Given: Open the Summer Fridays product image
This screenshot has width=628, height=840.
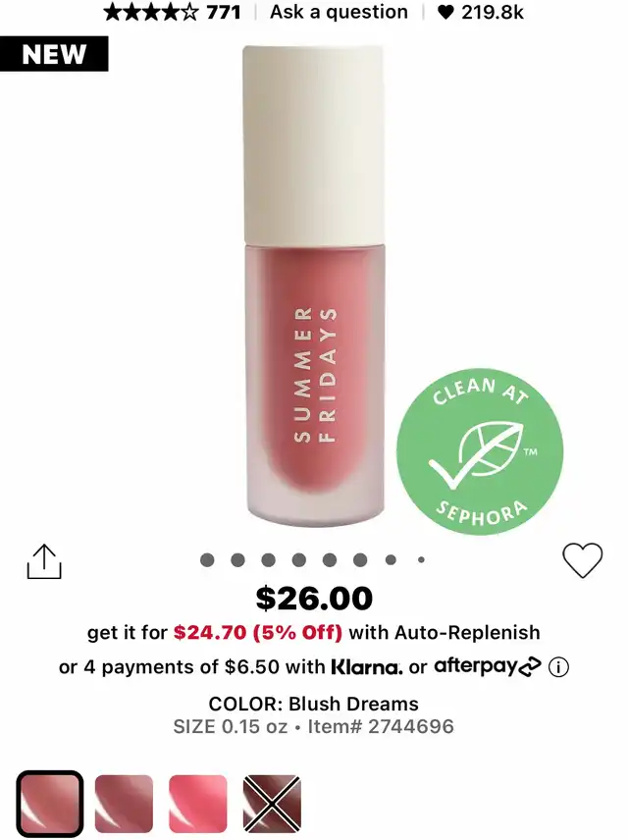Looking at the screenshot, I should coord(315,287).
